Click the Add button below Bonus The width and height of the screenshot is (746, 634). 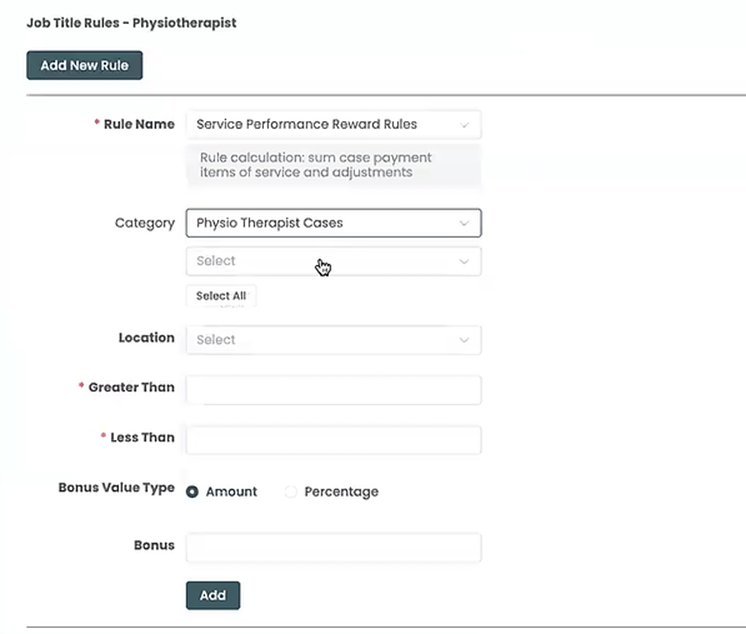[213, 595]
